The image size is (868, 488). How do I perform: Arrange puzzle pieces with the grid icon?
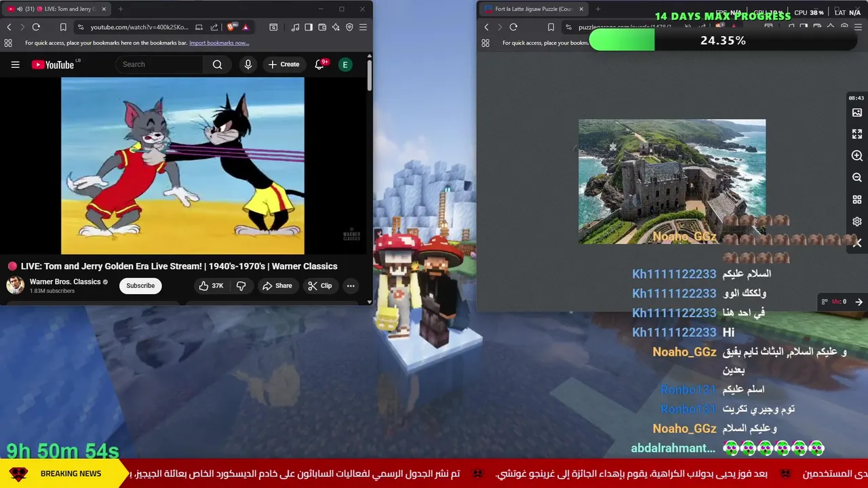click(857, 200)
